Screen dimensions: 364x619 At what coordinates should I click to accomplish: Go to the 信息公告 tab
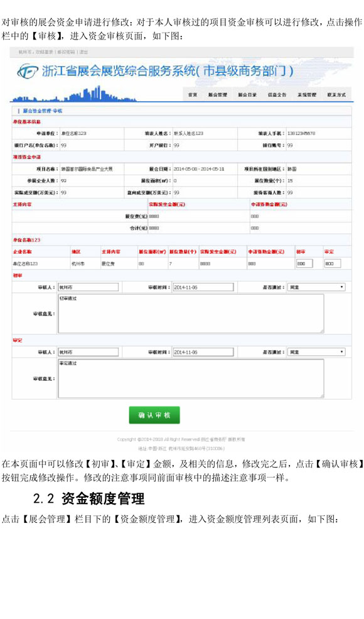click(277, 95)
